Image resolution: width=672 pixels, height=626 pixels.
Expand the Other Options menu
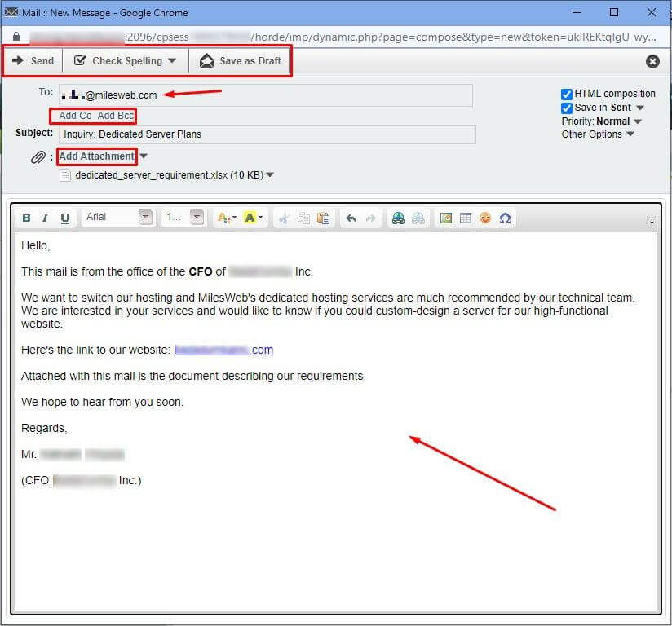(598, 134)
